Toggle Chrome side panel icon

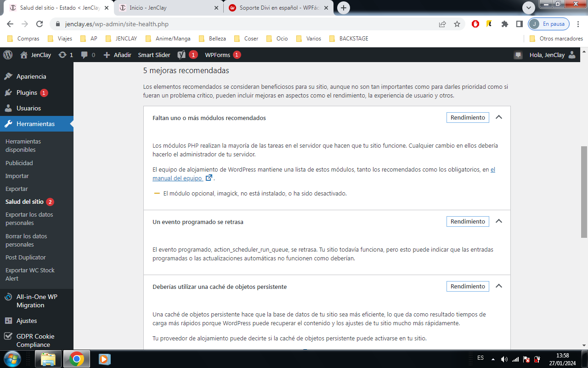(520, 24)
